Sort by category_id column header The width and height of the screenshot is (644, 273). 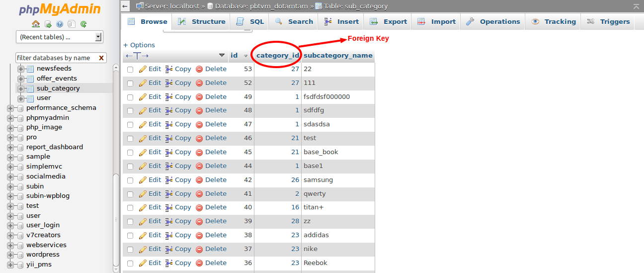[x=278, y=55]
